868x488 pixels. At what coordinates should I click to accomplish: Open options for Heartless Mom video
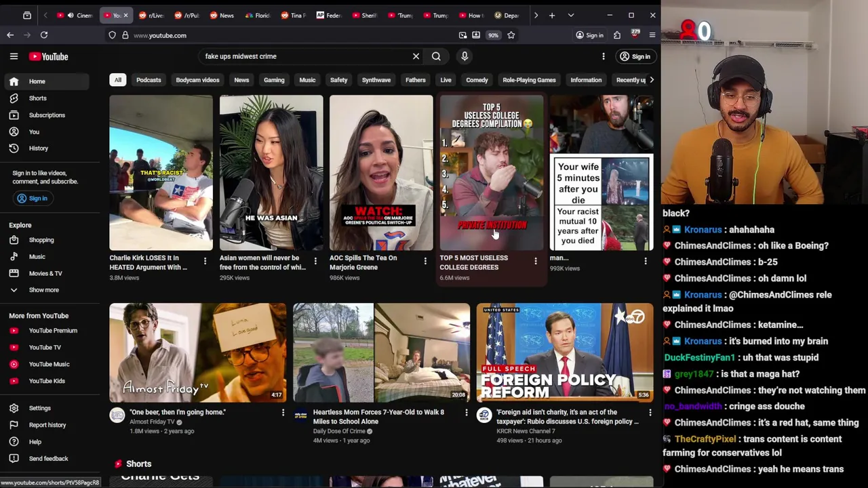[x=466, y=413]
